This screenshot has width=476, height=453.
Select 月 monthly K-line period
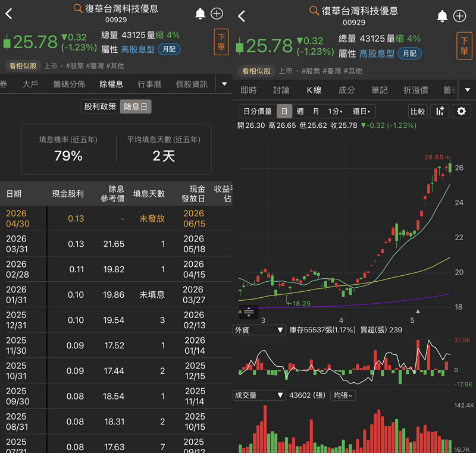point(316,111)
